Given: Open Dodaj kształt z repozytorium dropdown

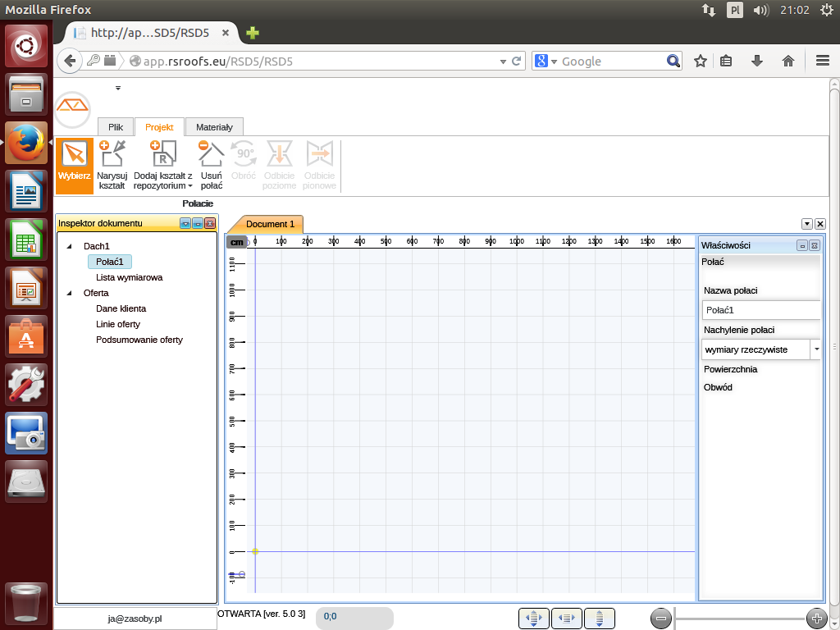Looking at the screenshot, I should click(x=162, y=165).
